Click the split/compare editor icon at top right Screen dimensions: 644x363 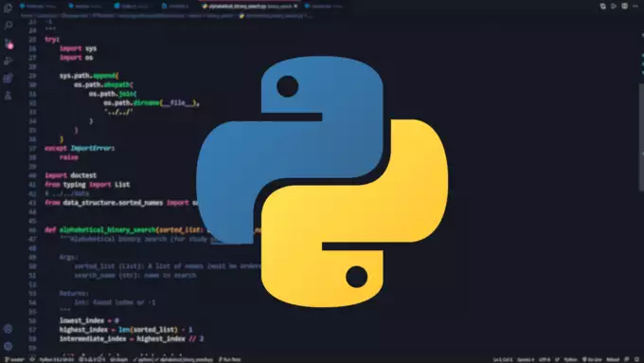click(x=602, y=7)
